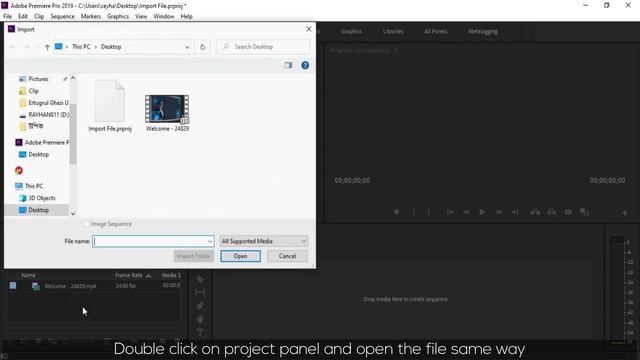This screenshot has height=360, width=640.
Task: Click the Search Desktop box
Action: coord(263,47)
